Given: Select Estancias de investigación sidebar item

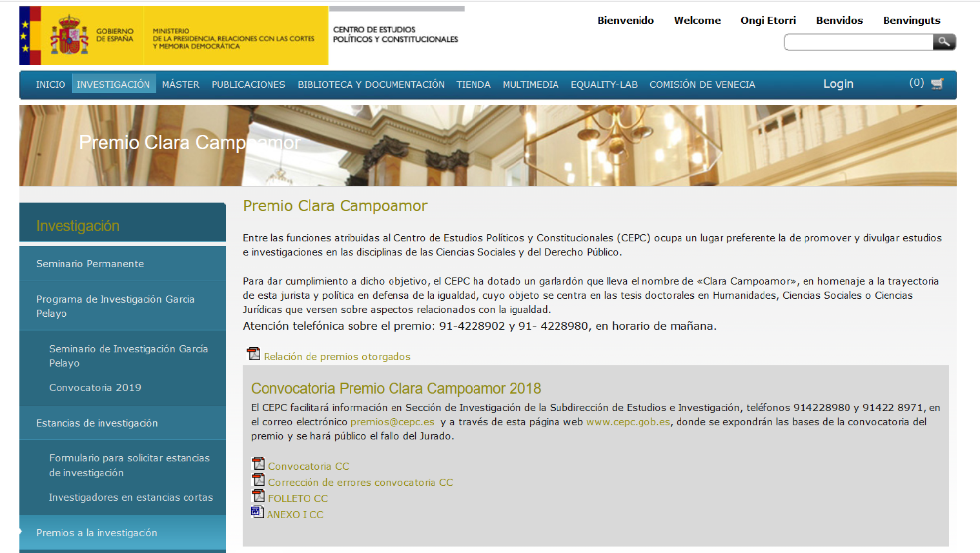Looking at the screenshot, I should click(x=97, y=423).
